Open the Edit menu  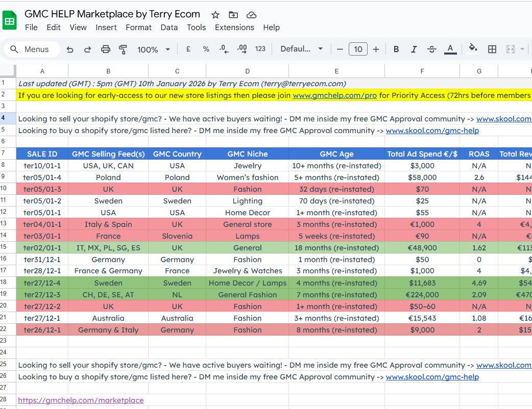coord(54,28)
